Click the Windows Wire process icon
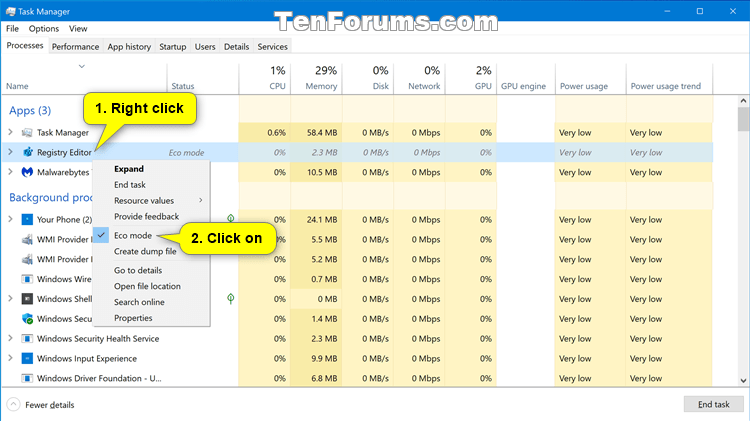The width and height of the screenshot is (750, 421). click(x=27, y=279)
